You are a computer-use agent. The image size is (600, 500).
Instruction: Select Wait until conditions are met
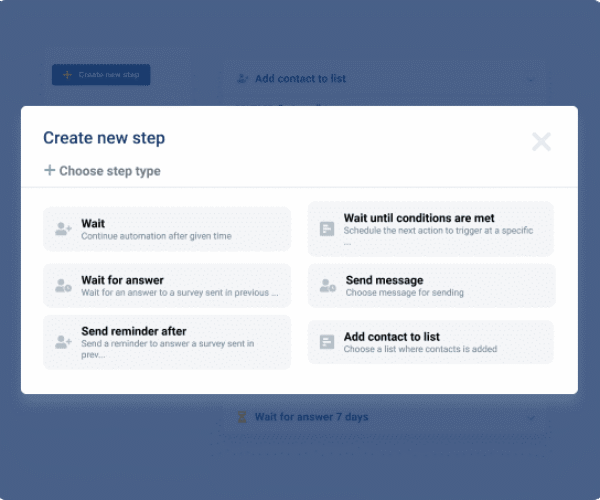431,229
